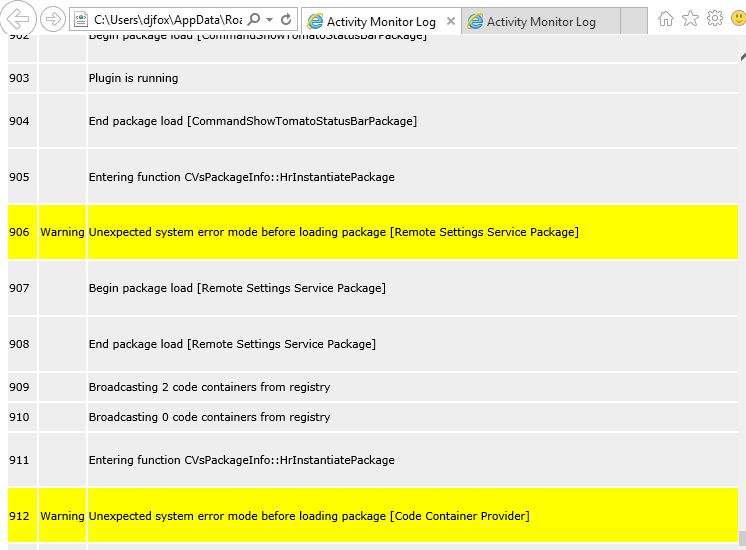Open the Home page icon

(666, 19)
